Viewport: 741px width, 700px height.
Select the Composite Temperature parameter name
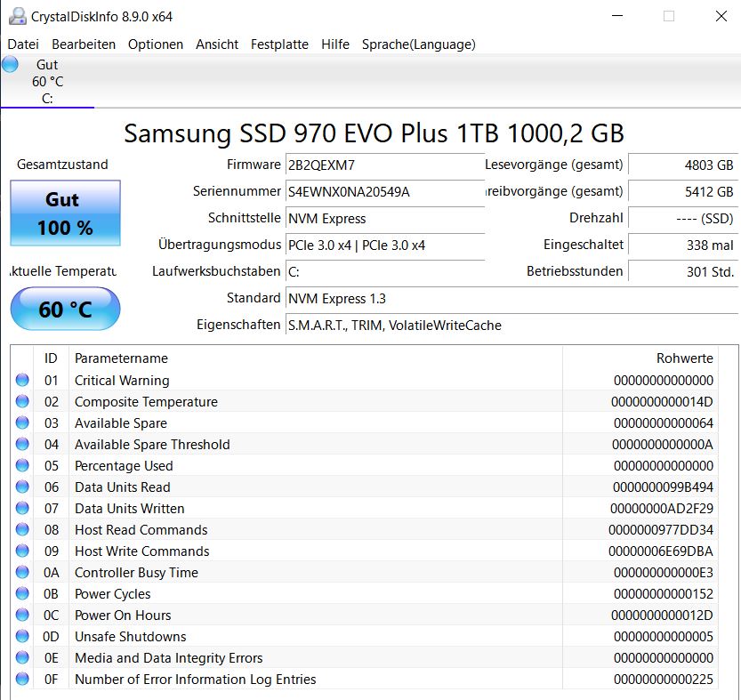(x=146, y=402)
